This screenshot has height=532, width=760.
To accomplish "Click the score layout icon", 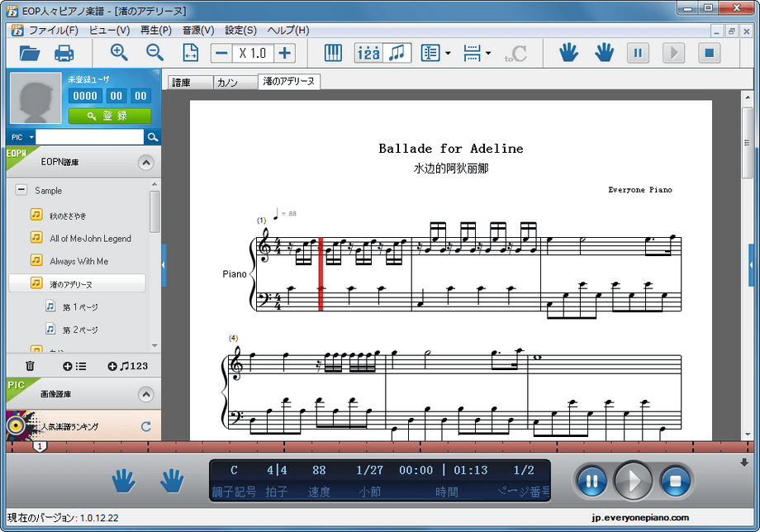I will [x=430, y=53].
